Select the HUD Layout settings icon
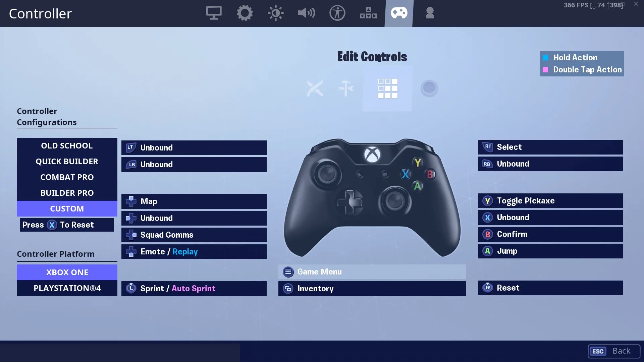 [x=368, y=13]
